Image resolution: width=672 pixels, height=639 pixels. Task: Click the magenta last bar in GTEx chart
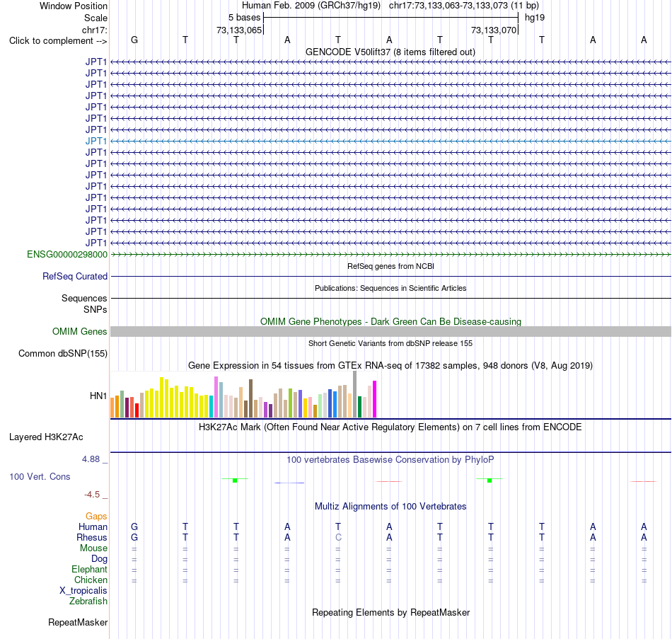pyautogui.click(x=375, y=399)
